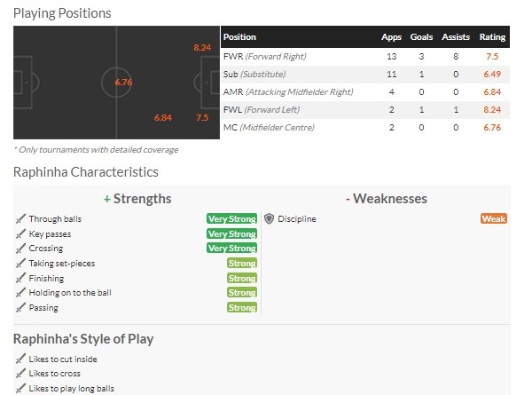The height and width of the screenshot is (395, 532).
Task: Click the sword icon next to Key passes
Action: click(20, 234)
